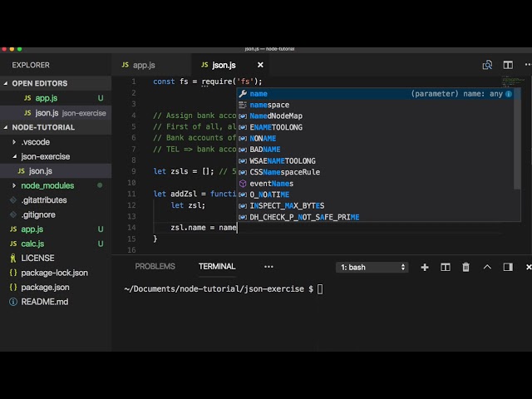Pick the INSPECT_MAX_BYTES suggestion

375,206
